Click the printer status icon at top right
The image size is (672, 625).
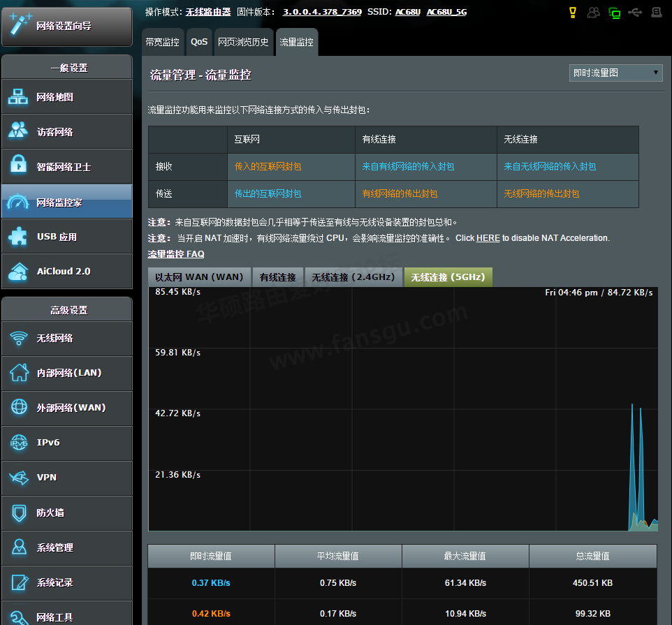(656, 13)
